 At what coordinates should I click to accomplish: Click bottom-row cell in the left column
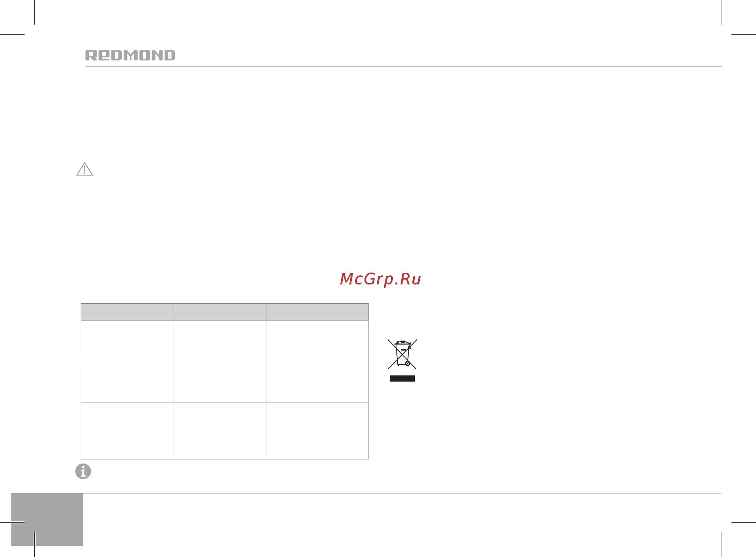[127, 431]
